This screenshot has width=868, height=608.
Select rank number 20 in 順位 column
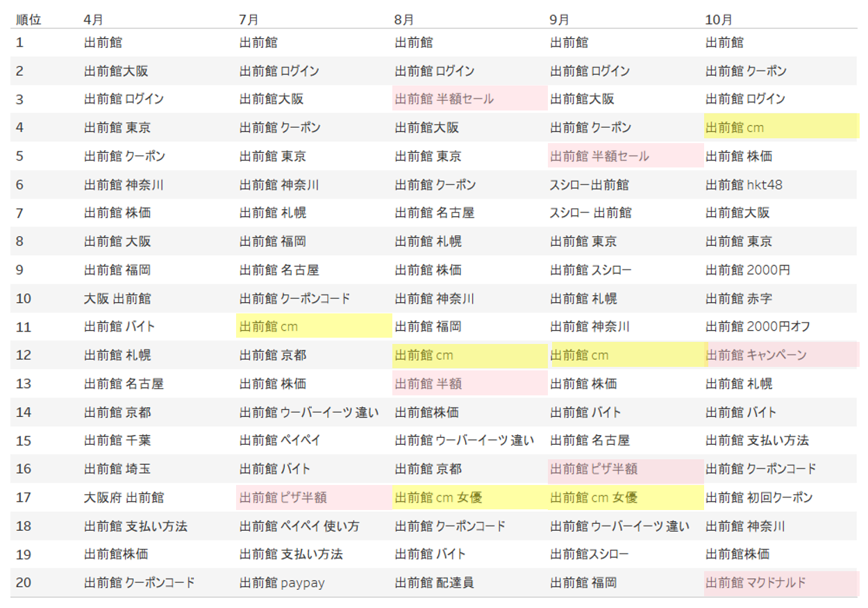click(x=24, y=582)
